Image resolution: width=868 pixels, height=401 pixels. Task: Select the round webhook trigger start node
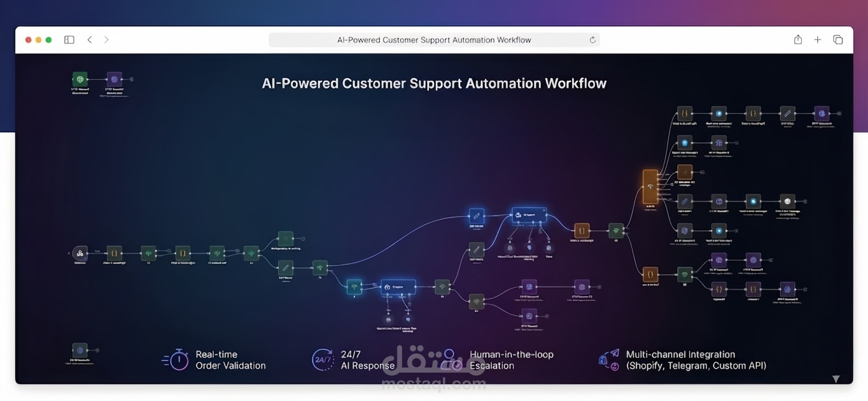click(80, 253)
